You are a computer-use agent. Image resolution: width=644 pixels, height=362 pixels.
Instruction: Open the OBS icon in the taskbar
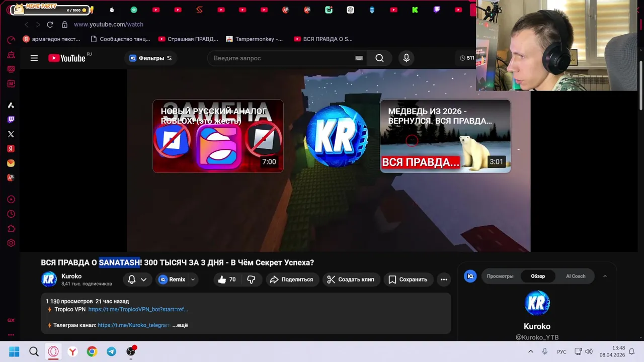pos(131,351)
